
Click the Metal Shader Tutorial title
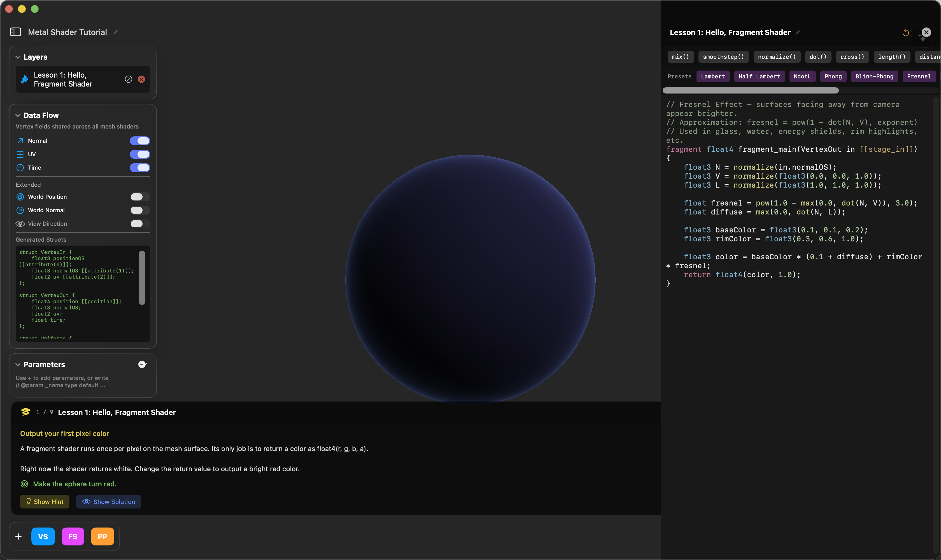click(67, 32)
